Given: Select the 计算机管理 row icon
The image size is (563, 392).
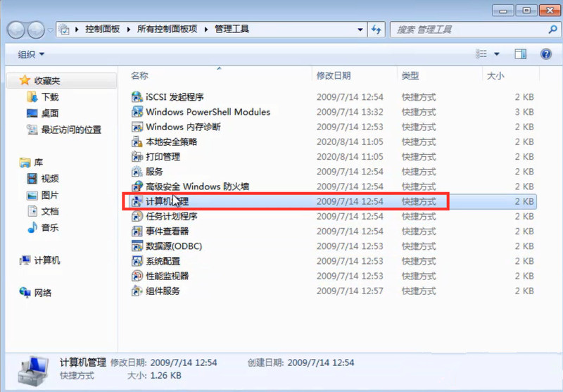Looking at the screenshot, I should (x=137, y=201).
